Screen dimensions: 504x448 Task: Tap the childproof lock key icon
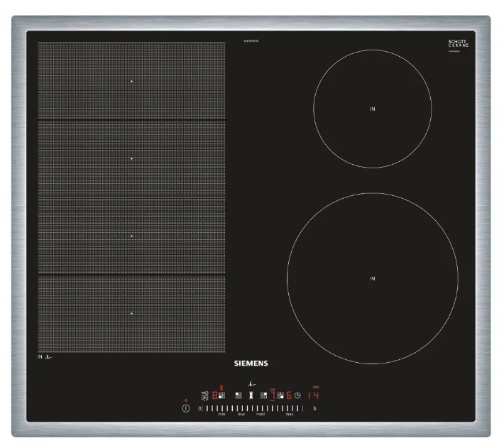(204, 395)
